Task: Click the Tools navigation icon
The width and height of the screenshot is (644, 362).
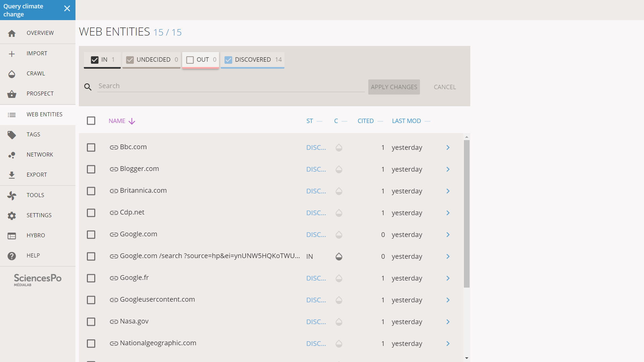Action: pyautogui.click(x=12, y=195)
